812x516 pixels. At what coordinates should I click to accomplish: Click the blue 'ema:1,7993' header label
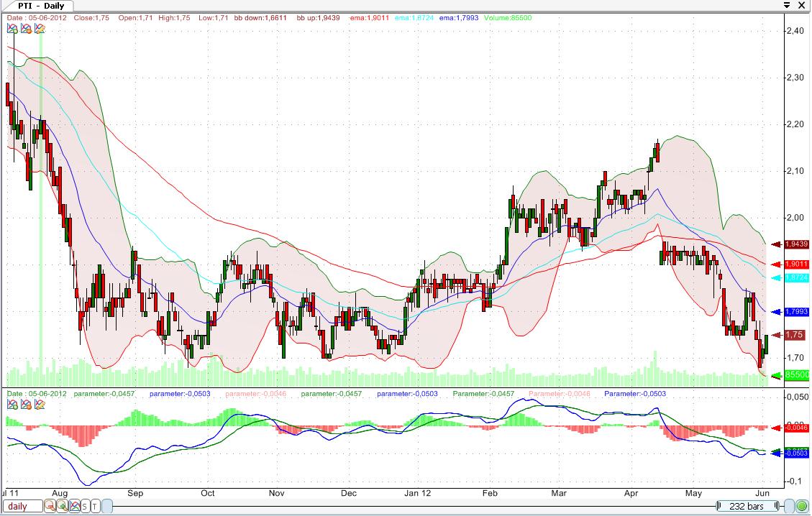[459, 17]
